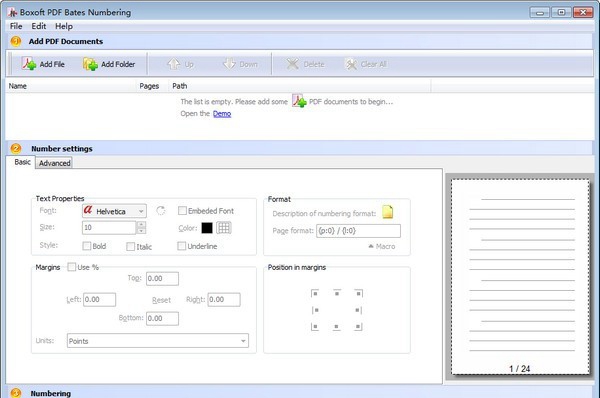The image size is (600, 398).
Task: Click the Add File toolbar icon
Action: click(x=29, y=64)
